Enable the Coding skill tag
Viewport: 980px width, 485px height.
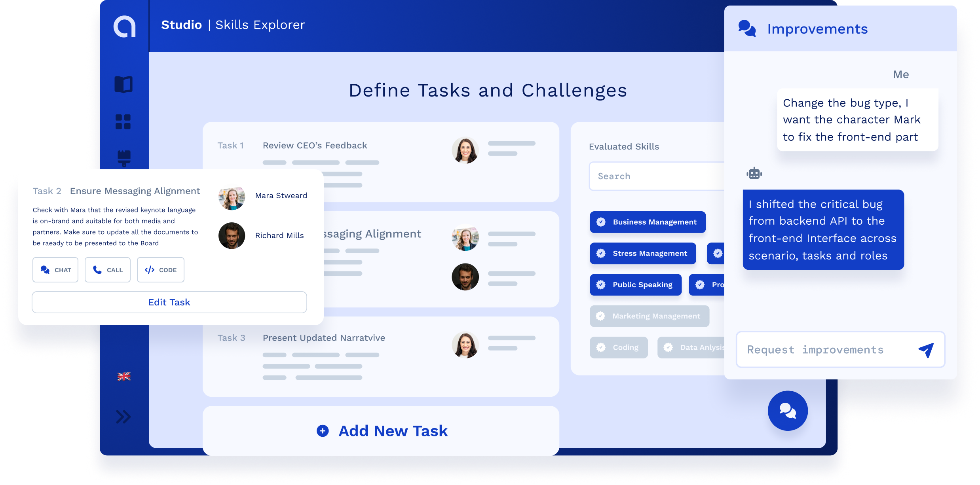(619, 347)
